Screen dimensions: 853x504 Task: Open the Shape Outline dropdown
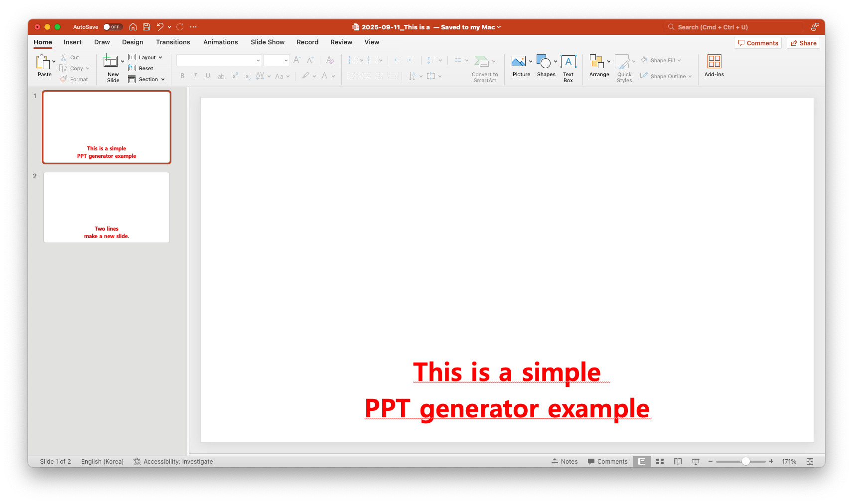click(x=666, y=76)
